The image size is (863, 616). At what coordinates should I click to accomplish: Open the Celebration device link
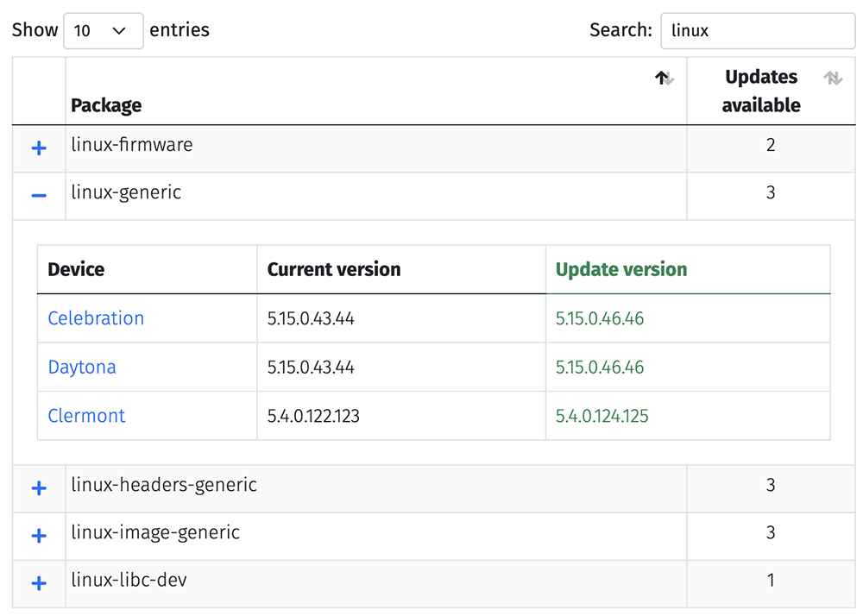point(96,318)
